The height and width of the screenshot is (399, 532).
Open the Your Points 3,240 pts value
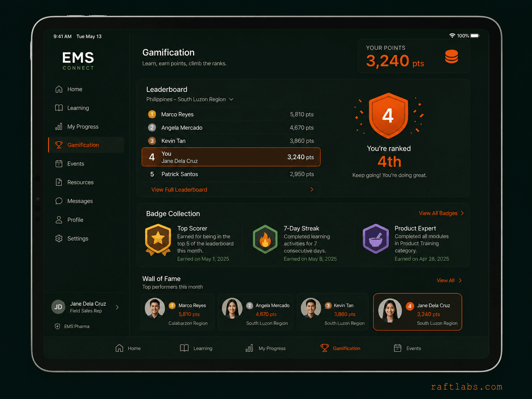point(395,61)
